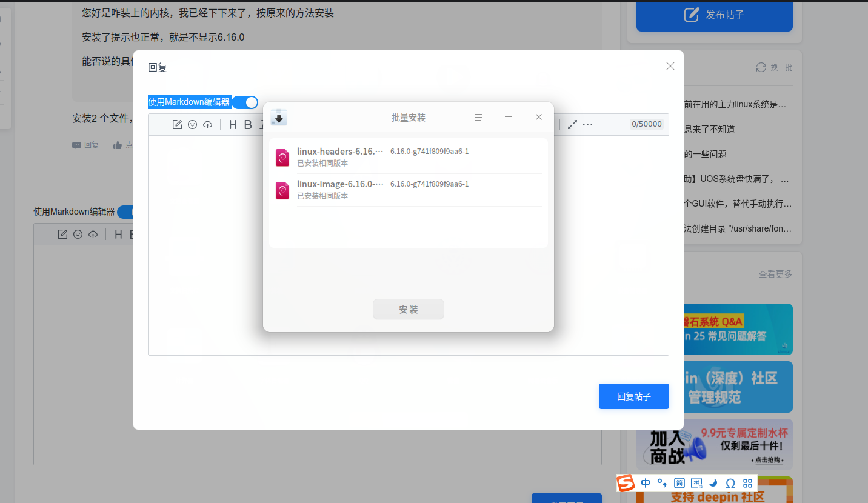Screen dimensions: 868x503
Task: Click the cloud upload icon in reply editor
Action: [x=208, y=124]
